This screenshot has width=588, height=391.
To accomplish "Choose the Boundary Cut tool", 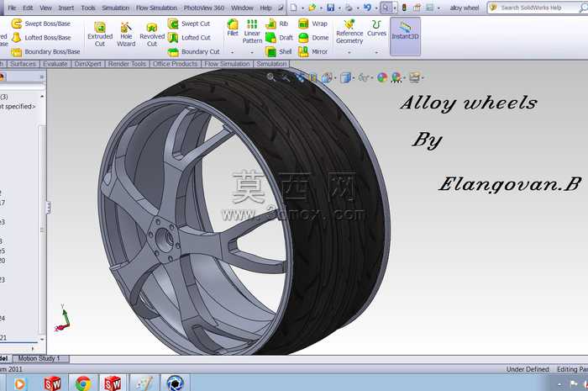I will tap(193, 52).
